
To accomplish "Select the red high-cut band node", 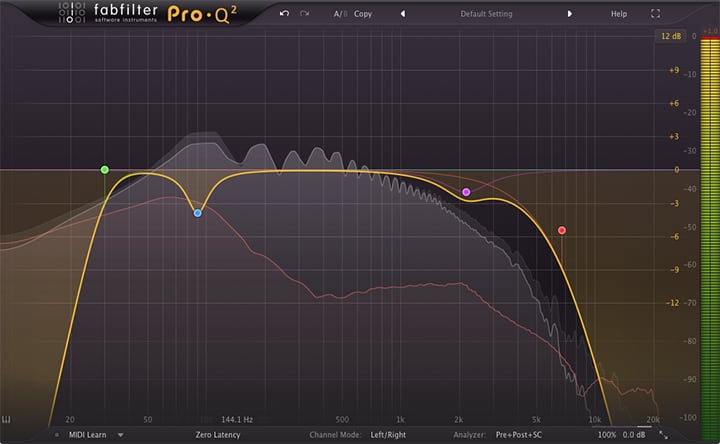I will click(x=562, y=230).
